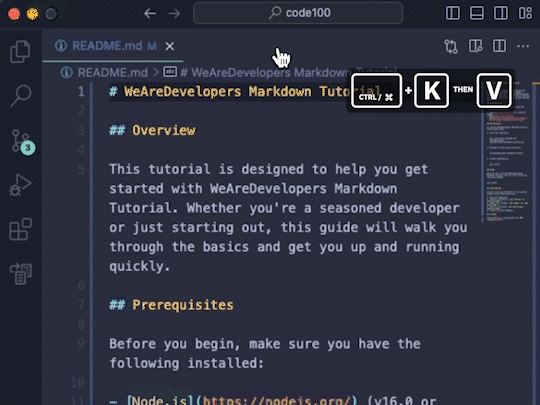
Task: Click the '# WeAreDevelopers Markdown' heading line
Action: point(245,92)
